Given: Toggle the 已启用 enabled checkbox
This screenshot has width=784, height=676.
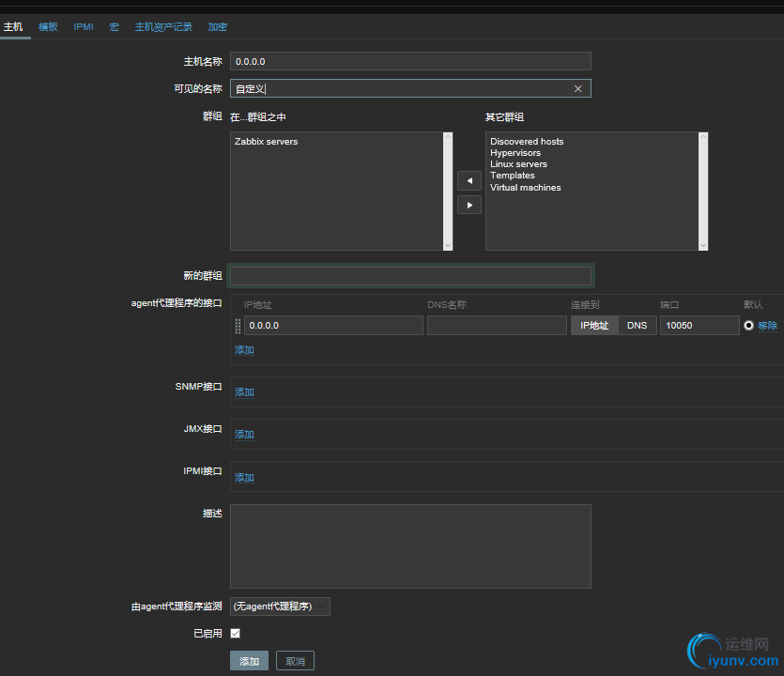Looking at the screenshot, I should coord(236,634).
